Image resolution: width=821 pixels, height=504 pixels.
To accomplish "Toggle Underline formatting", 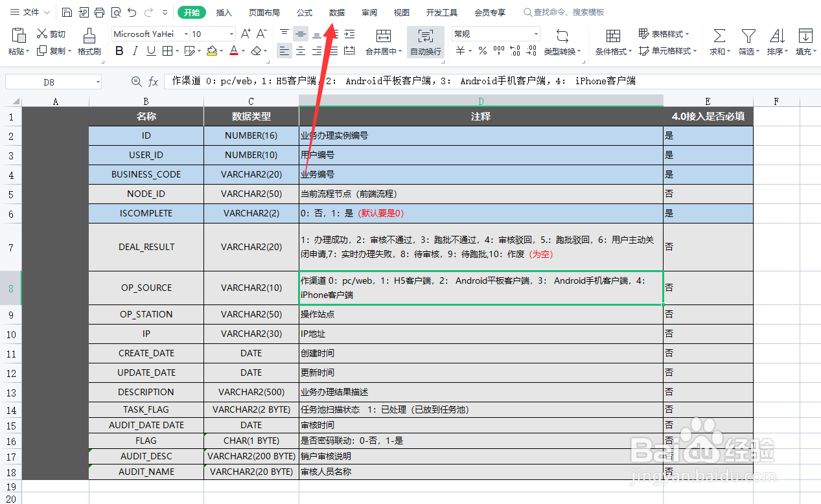I will click(x=151, y=51).
